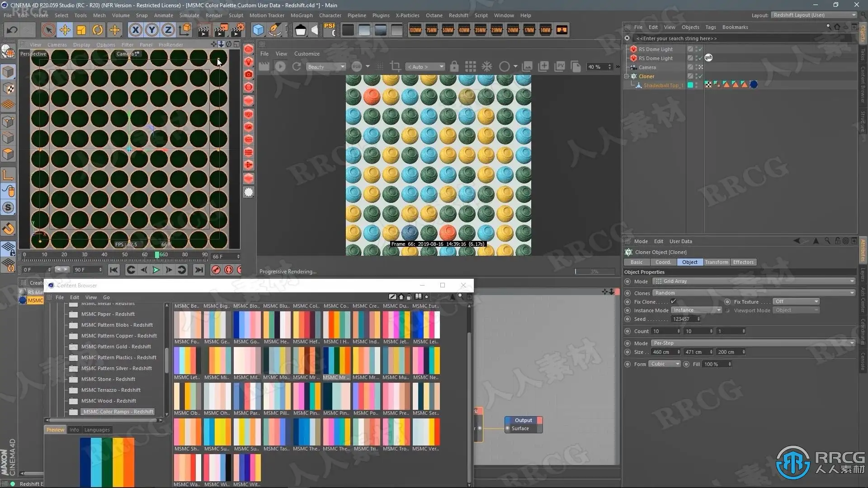Lock the render view with padlock icon
The height and width of the screenshot is (488, 868).
click(454, 67)
